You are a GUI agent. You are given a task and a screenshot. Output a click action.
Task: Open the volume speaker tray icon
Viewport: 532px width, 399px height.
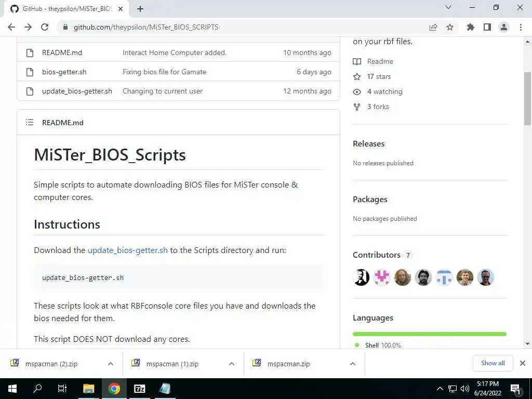coord(465,389)
